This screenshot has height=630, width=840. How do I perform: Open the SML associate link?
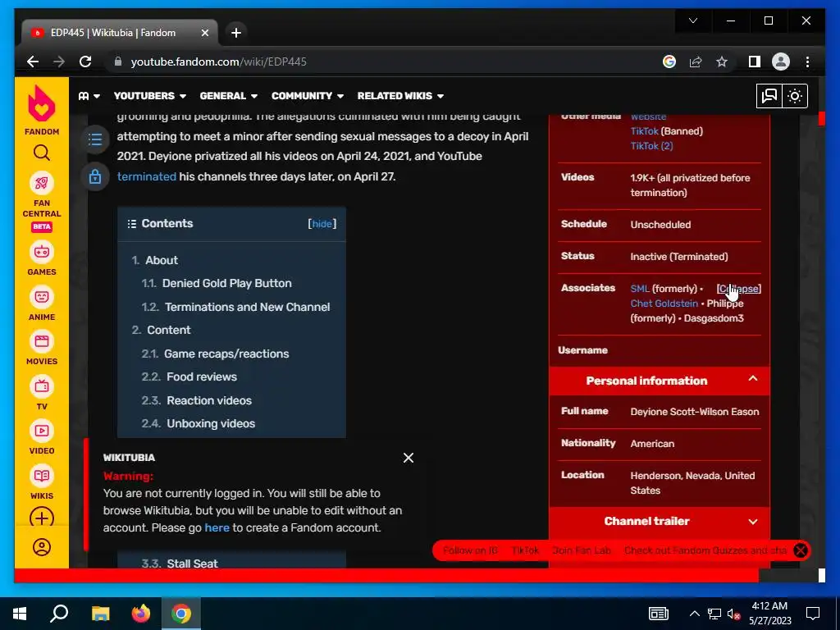[640, 288]
